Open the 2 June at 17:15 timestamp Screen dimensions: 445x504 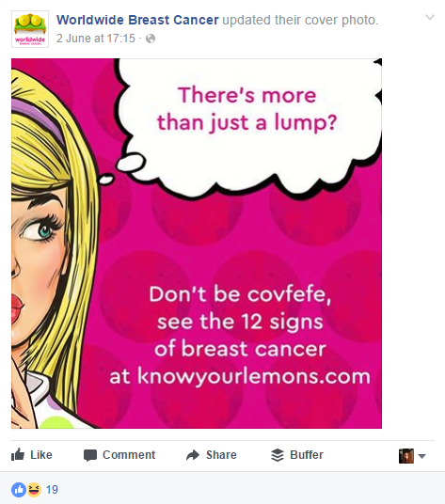click(x=96, y=39)
